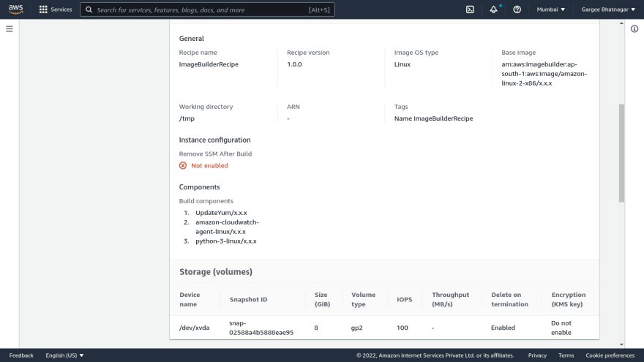
Task: Select the UpdateYum/x.x.x component
Action: pos(221,213)
